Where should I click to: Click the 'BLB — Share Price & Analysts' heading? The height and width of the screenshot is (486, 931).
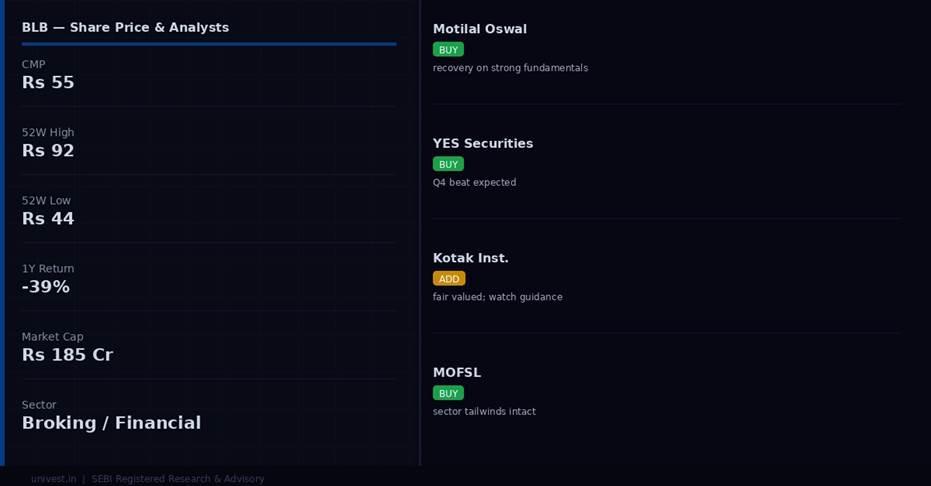click(x=125, y=27)
